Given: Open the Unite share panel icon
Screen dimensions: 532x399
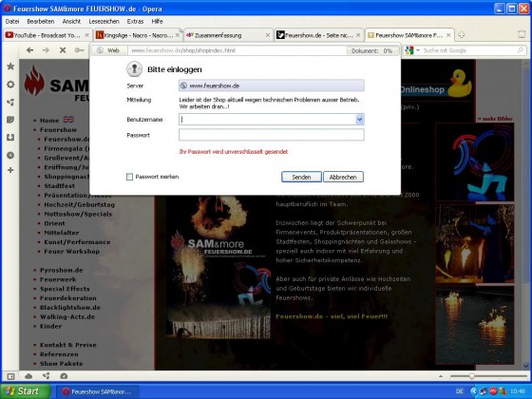Looking at the screenshot, I should coord(10,102).
